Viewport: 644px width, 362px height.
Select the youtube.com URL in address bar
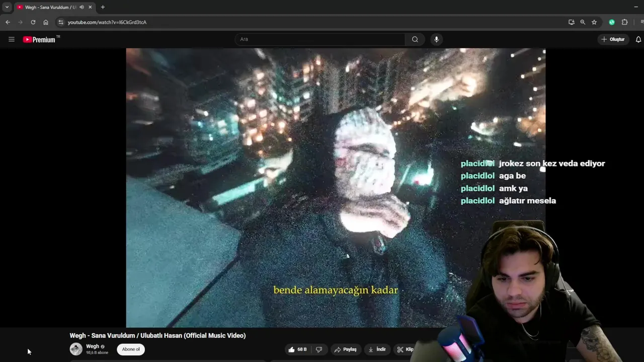tap(107, 22)
